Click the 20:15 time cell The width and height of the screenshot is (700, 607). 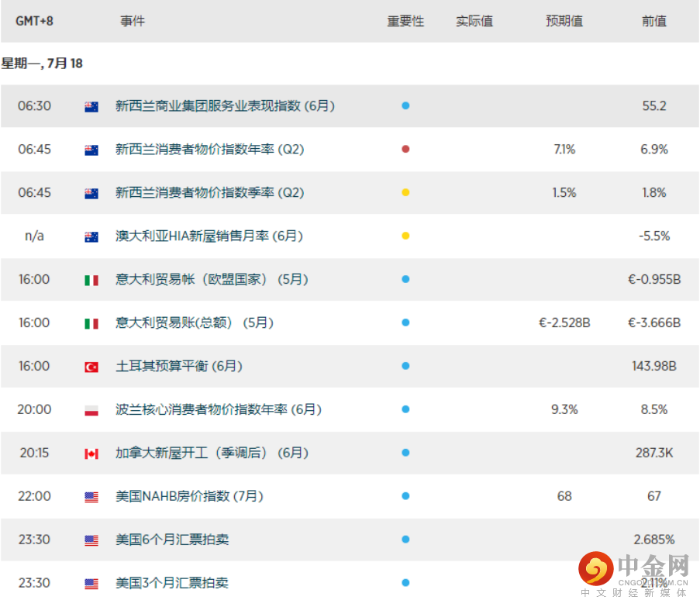(x=34, y=452)
